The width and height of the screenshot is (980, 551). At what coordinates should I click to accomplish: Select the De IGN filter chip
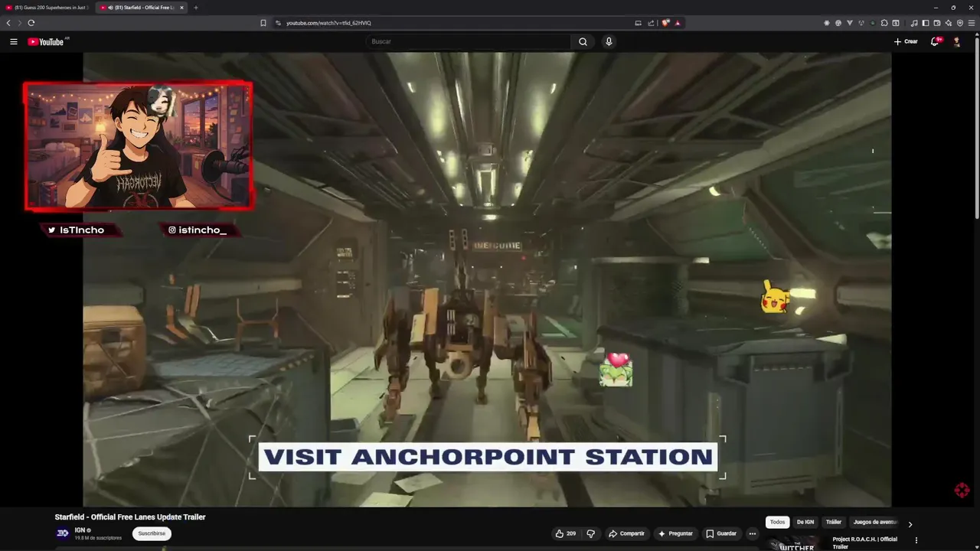click(x=805, y=522)
